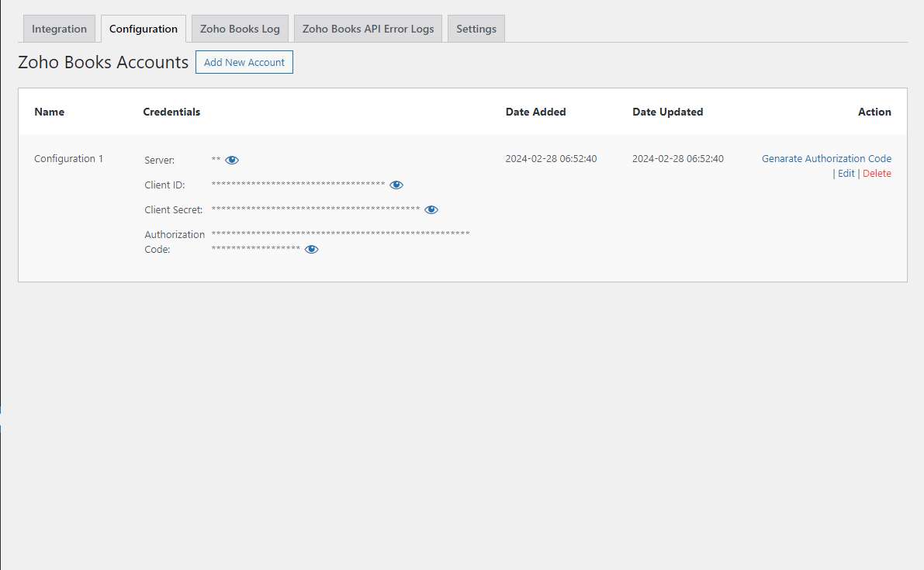Switch to Zoho Books Log tab
The width and height of the screenshot is (924, 570).
(240, 29)
